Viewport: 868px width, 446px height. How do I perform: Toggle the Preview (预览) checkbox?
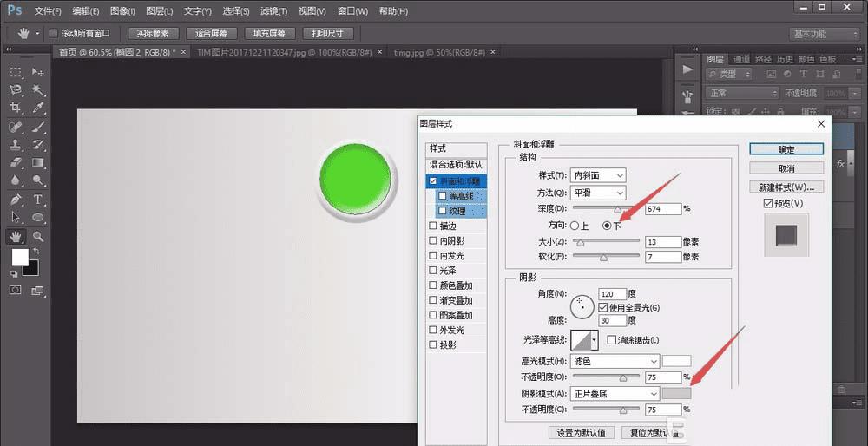pos(767,204)
